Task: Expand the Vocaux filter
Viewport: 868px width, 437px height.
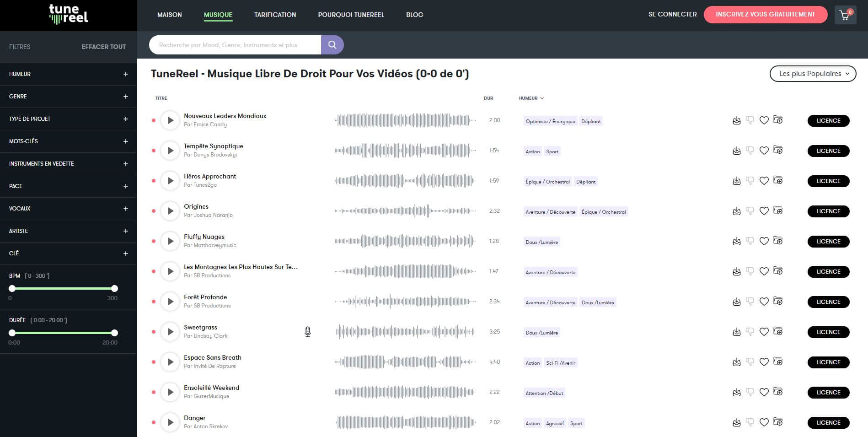Action: tap(68, 209)
